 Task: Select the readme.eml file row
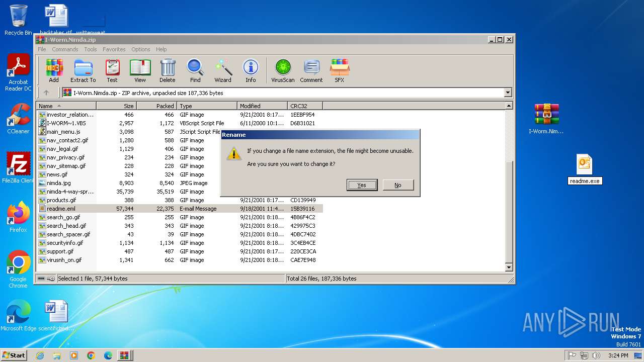coord(180,209)
